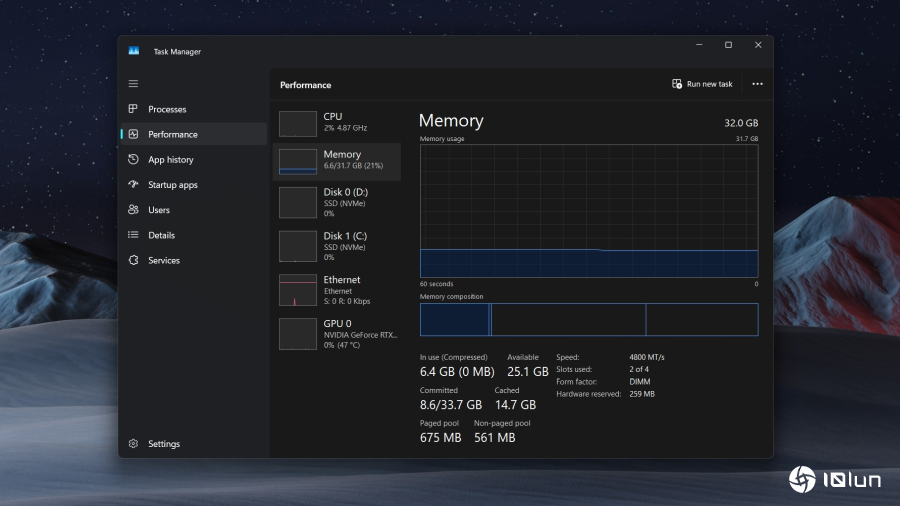Screen dimensions: 900x506
Task: Click the Processes icon in sidebar
Action: 133,109
